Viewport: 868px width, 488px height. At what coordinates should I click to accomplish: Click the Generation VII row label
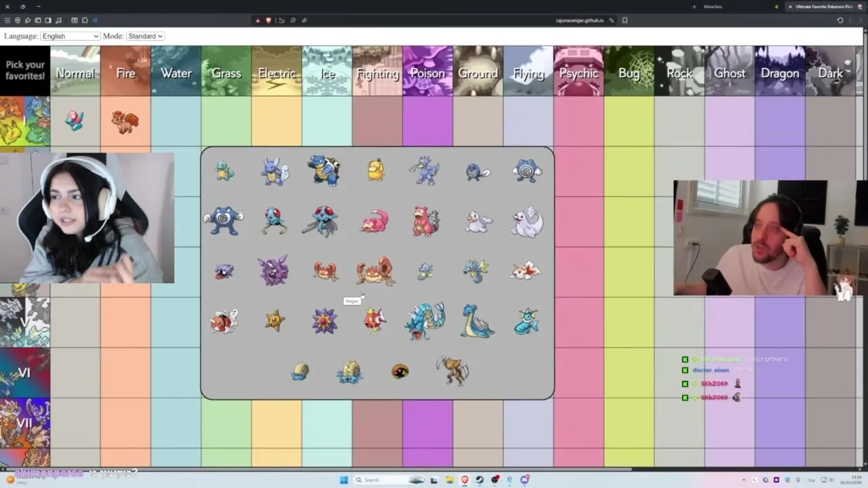click(25, 423)
